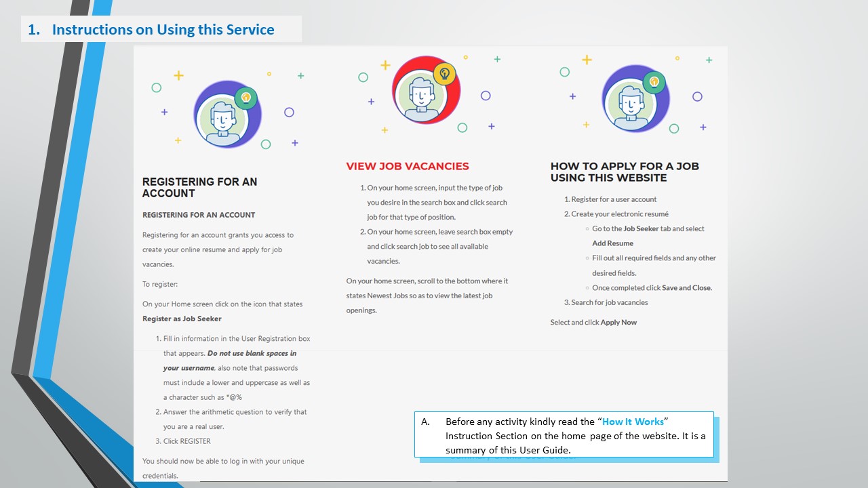This screenshot has width=868, height=488.
Task: Click the purple avatar icon above Registering for an Account
Action: 227,115
